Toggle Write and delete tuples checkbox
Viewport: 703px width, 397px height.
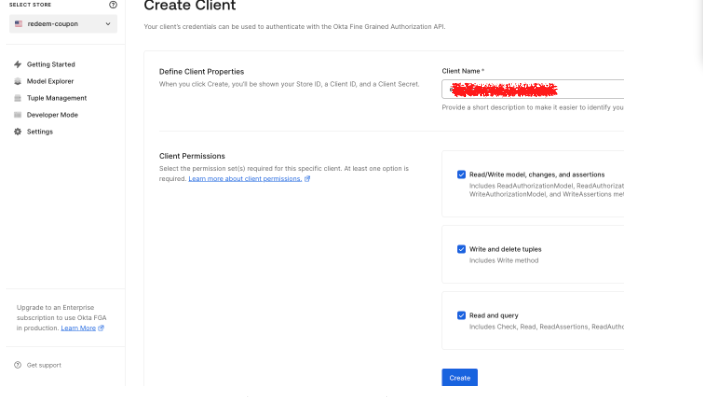point(461,249)
